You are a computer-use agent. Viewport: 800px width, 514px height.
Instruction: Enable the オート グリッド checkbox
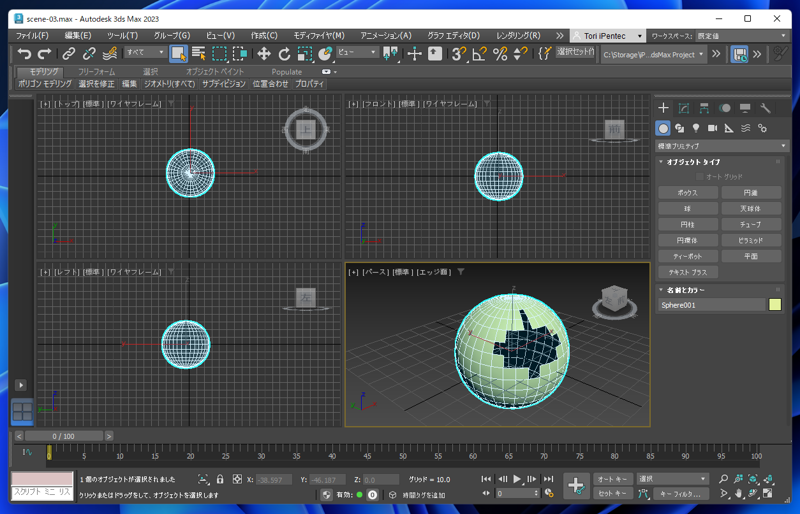[x=699, y=177]
